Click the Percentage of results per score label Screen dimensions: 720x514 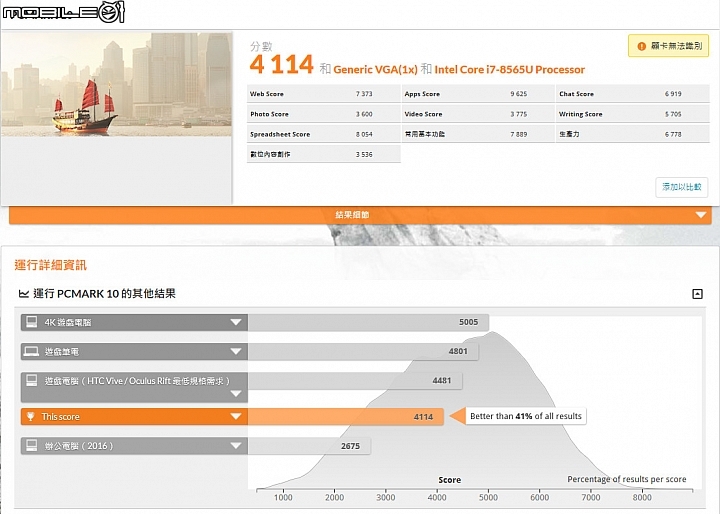click(627, 479)
